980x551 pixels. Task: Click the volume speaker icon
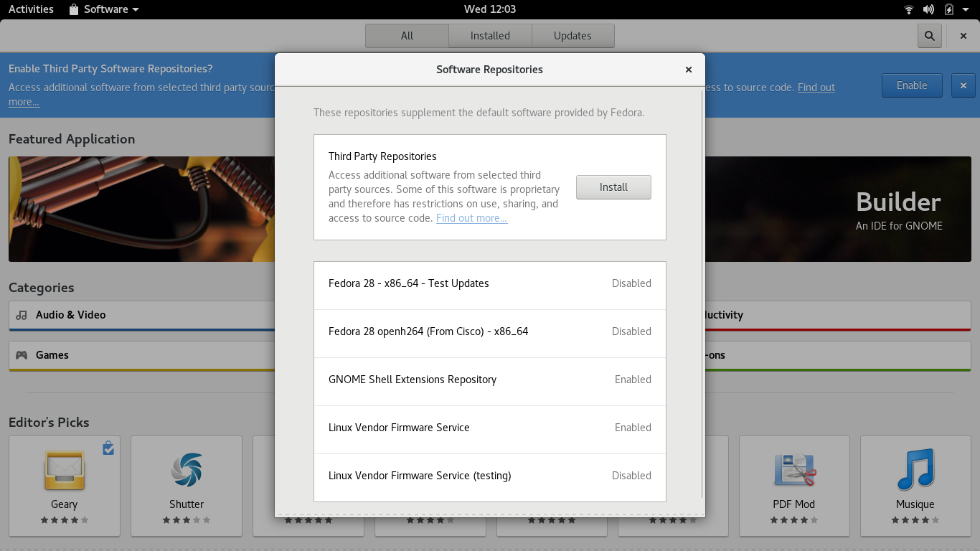pos(929,9)
